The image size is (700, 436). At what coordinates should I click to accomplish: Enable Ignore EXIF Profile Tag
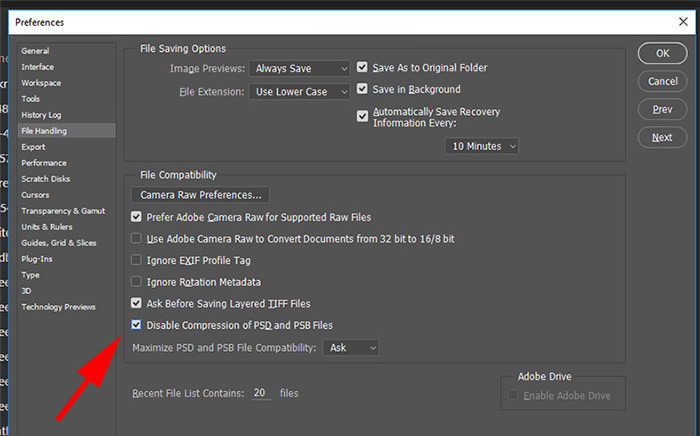pos(136,260)
